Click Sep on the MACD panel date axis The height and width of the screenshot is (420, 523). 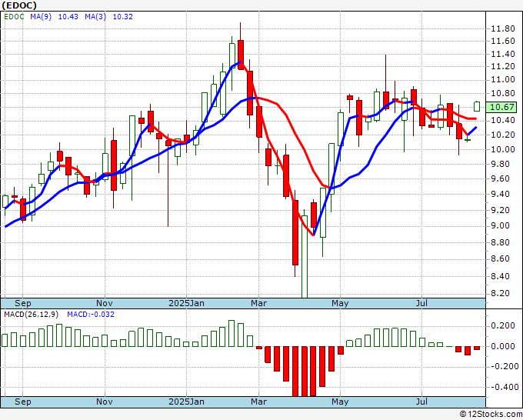tap(22, 402)
